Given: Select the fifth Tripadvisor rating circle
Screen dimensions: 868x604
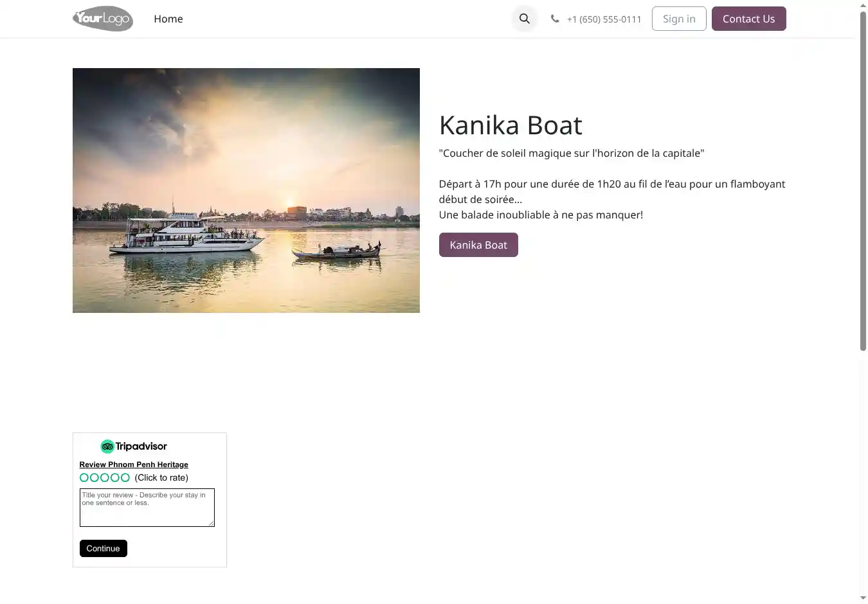Looking at the screenshot, I should coord(125,477).
